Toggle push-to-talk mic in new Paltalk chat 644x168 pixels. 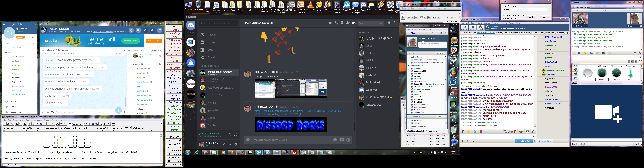click(x=118, y=111)
